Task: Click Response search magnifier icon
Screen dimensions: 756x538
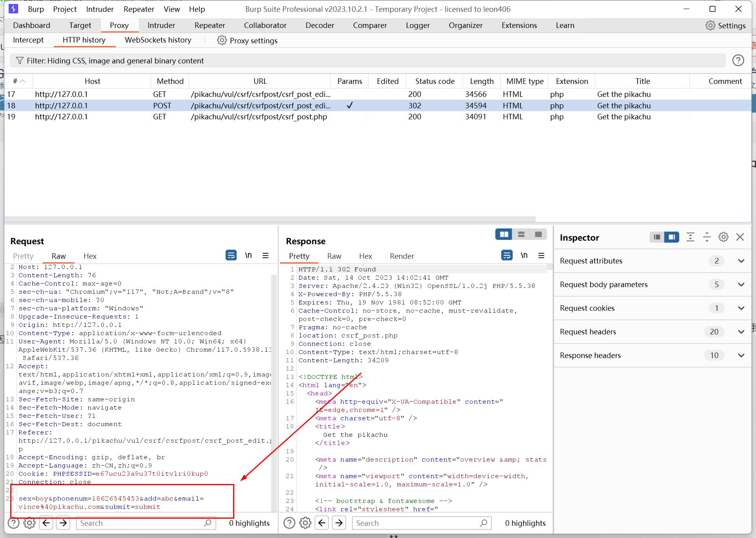Action: [484, 523]
